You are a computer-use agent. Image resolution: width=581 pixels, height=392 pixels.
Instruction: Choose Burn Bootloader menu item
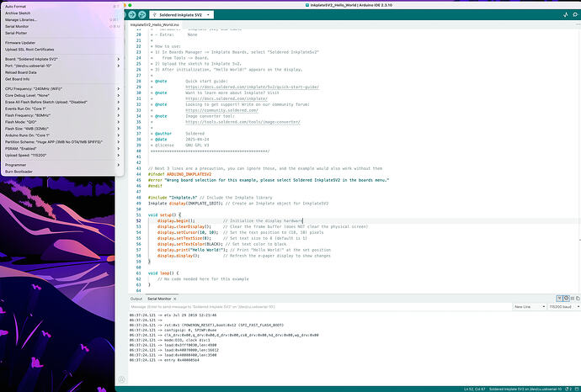coord(62,172)
